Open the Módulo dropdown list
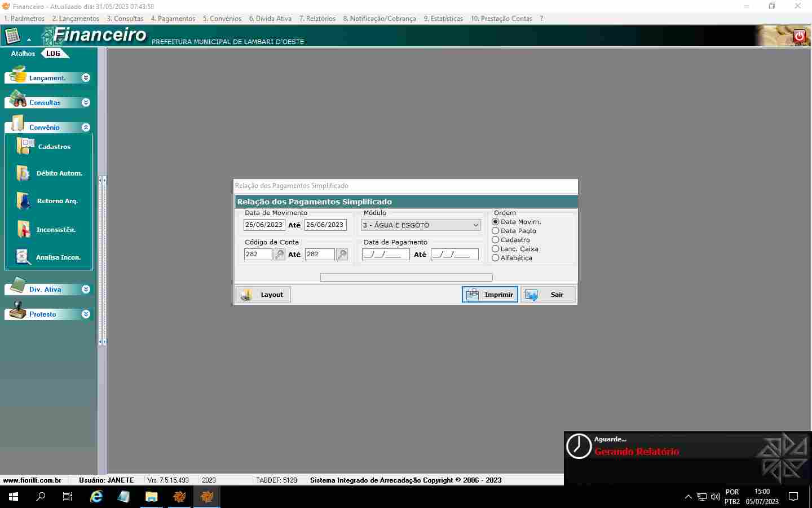The height and width of the screenshot is (508, 812). [x=475, y=225]
